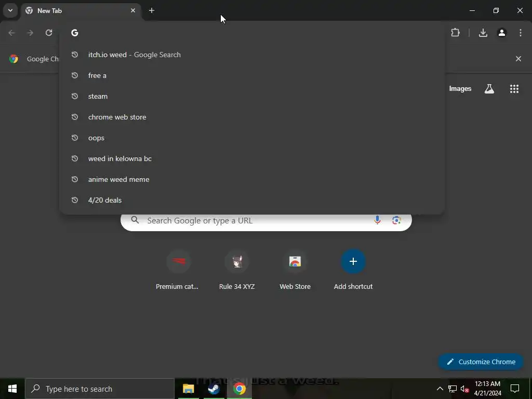This screenshot has width=532, height=399.
Task: Show hidden system tray icons
Action: 440,389
